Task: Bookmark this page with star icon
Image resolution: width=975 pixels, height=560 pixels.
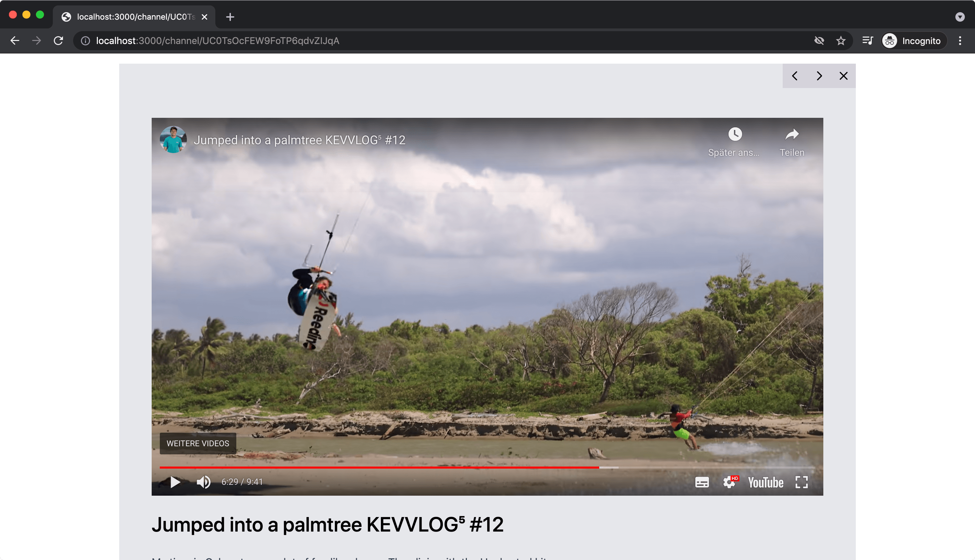Action: point(841,41)
